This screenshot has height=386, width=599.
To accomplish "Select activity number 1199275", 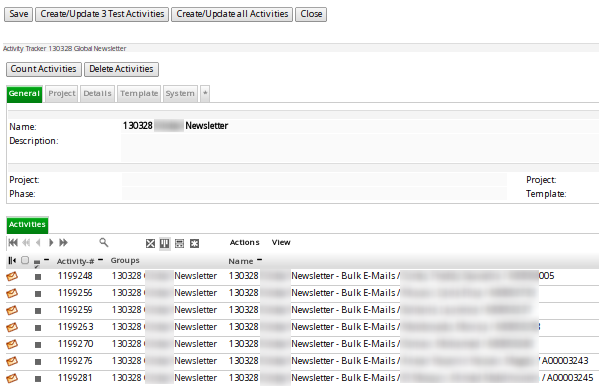I will 75,361.
